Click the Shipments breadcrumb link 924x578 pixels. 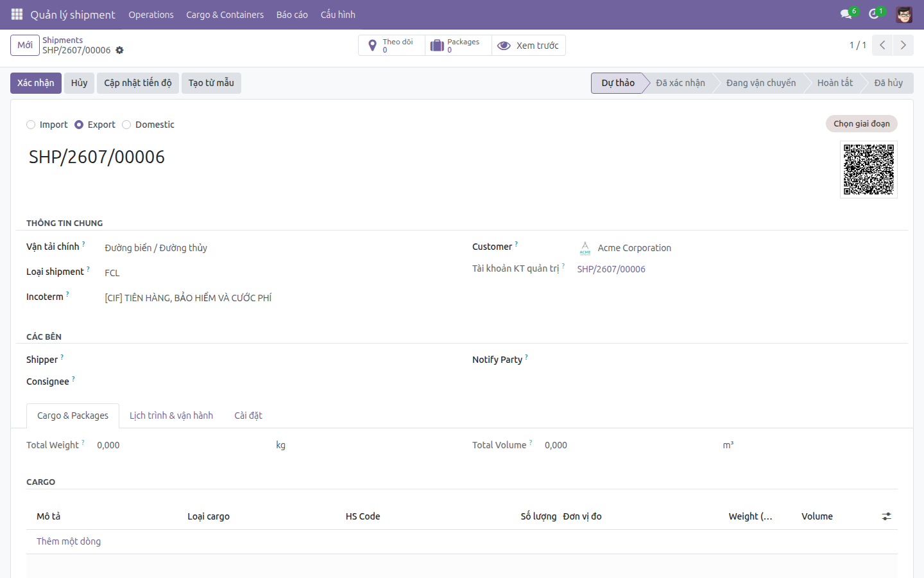click(62, 40)
